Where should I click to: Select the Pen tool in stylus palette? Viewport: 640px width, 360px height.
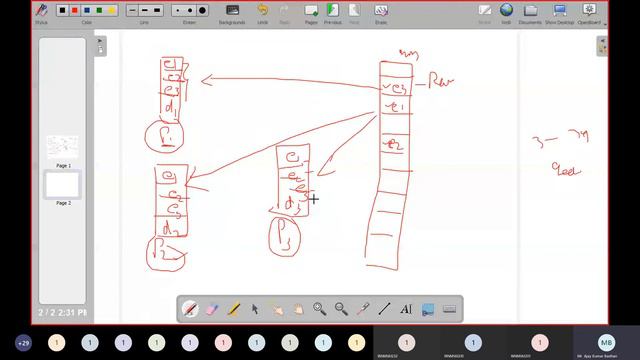[x=190, y=309]
